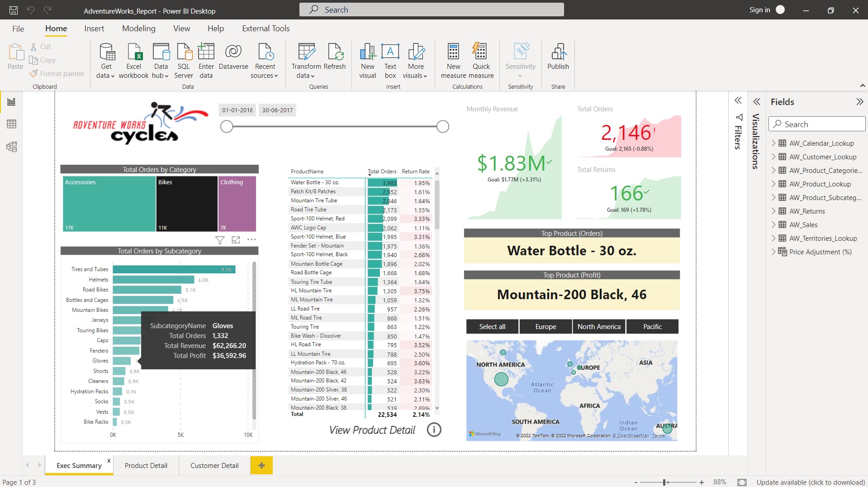Image resolution: width=868 pixels, height=487 pixels.
Task: Click the Fields pane Search box
Action: [x=817, y=124]
